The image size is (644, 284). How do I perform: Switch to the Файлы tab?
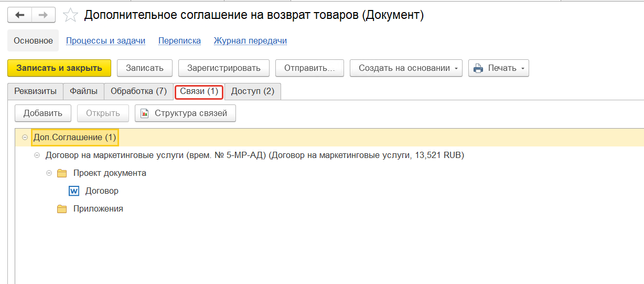(x=83, y=91)
